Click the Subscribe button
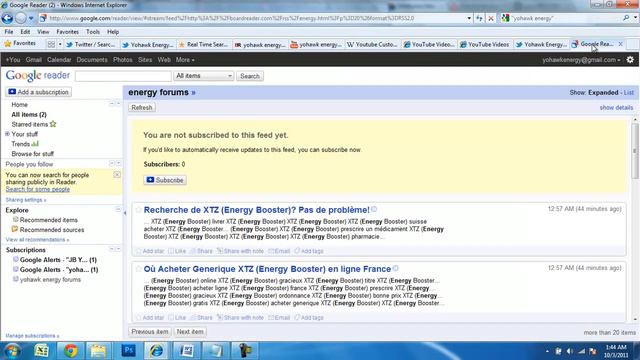Image resolution: width=640 pixels, height=360 pixels. pyautogui.click(x=165, y=180)
